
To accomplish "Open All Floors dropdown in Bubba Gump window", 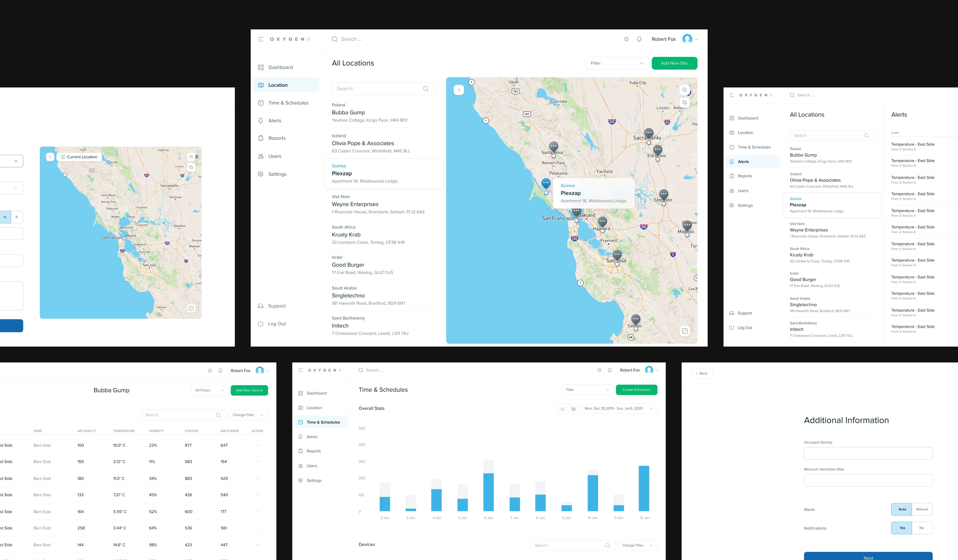I will 210,390.
